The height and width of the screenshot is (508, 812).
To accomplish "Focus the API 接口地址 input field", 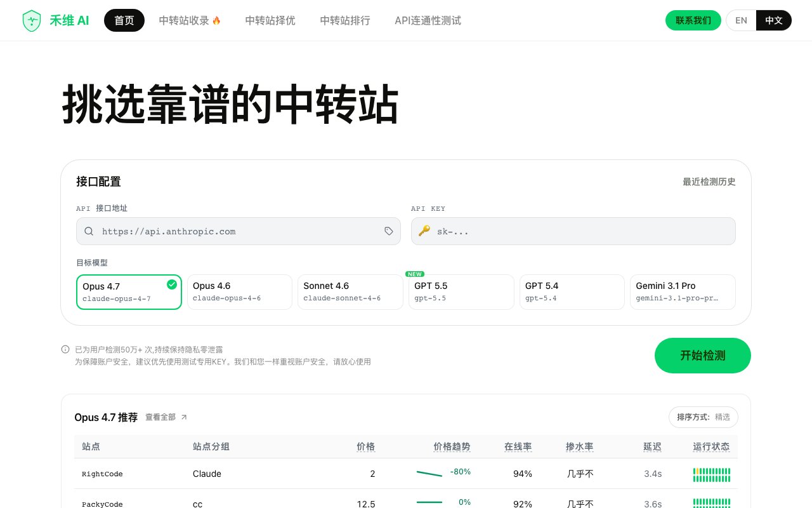I will point(239,231).
